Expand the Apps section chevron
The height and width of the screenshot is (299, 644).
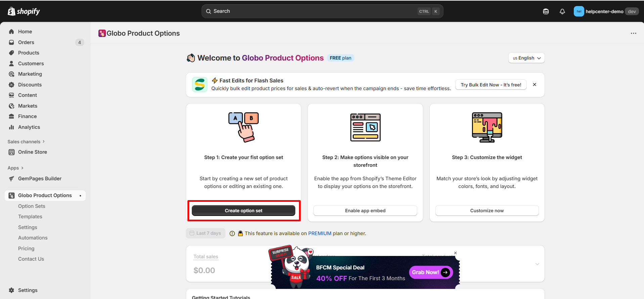pos(22,168)
